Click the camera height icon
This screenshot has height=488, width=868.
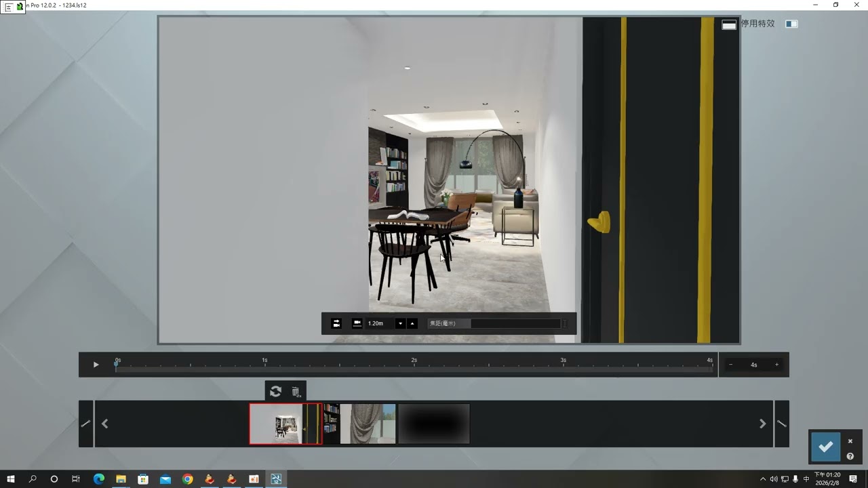357,323
